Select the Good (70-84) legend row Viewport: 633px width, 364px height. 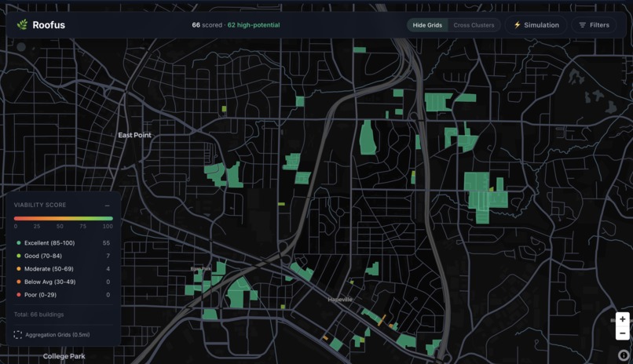(63, 256)
